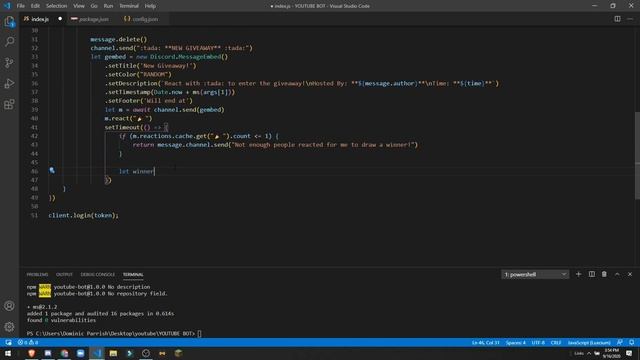Screen dimensions: 640x360
Task: Close the terminal panel
Action: (x=630, y=274)
